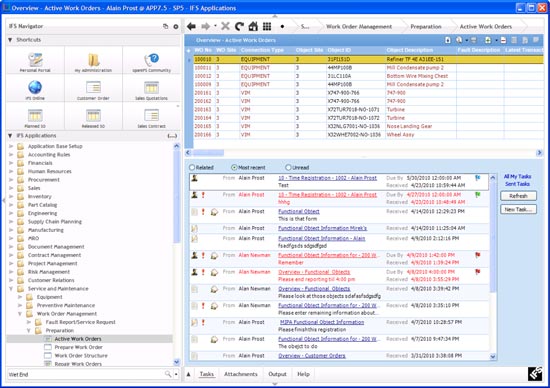Click the navigator settings gear icon

pos(176,26)
